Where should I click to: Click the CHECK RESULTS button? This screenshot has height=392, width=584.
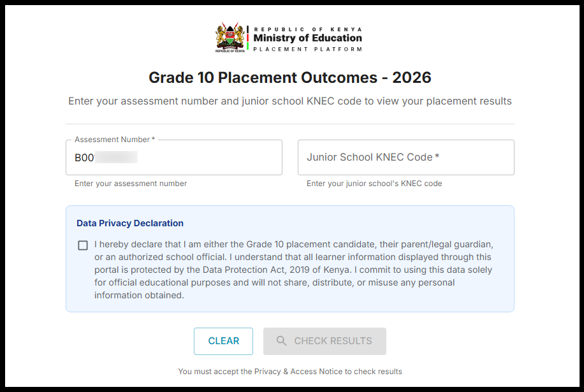325,341
